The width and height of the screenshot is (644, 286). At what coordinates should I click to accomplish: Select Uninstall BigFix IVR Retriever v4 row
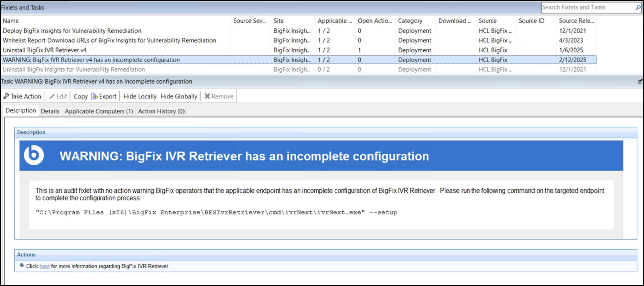[45, 50]
